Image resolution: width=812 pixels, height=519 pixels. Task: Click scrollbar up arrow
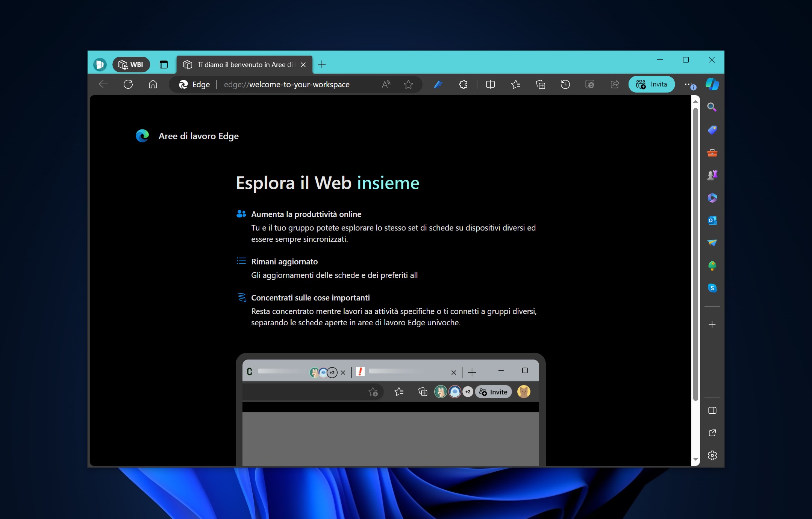pyautogui.click(x=695, y=102)
